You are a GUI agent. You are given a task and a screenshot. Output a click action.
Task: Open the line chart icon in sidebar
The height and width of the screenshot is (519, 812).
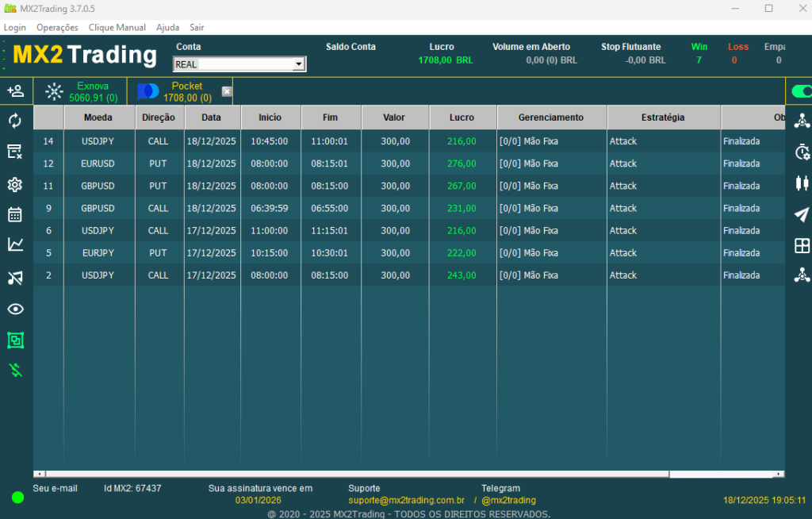pyautogui.click(x=15, y=244)
